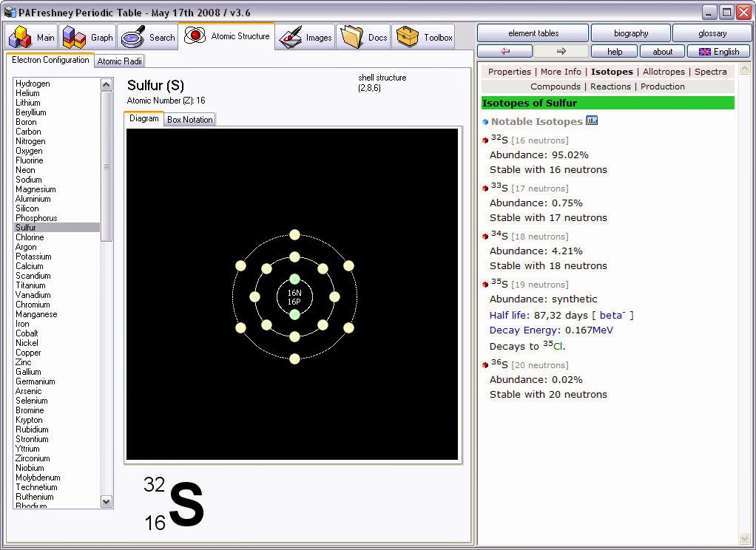Open the Docs folder icon tab

click(x=363, y=37)
